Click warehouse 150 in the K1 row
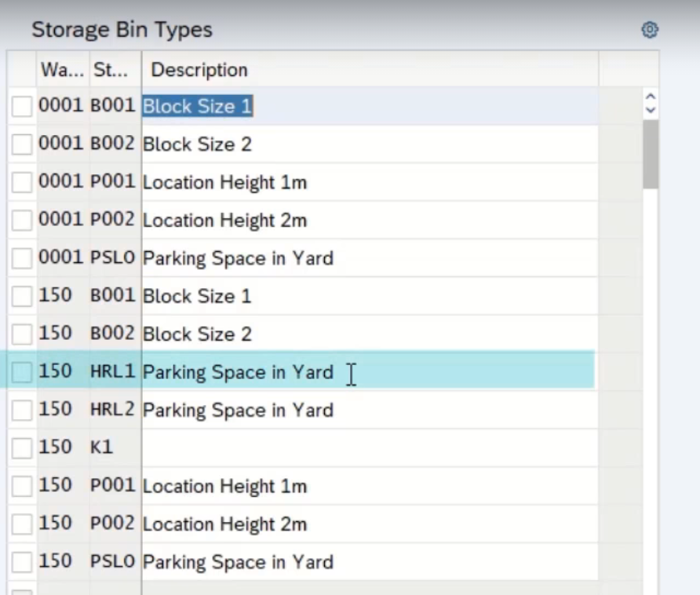 coord(56,447)
